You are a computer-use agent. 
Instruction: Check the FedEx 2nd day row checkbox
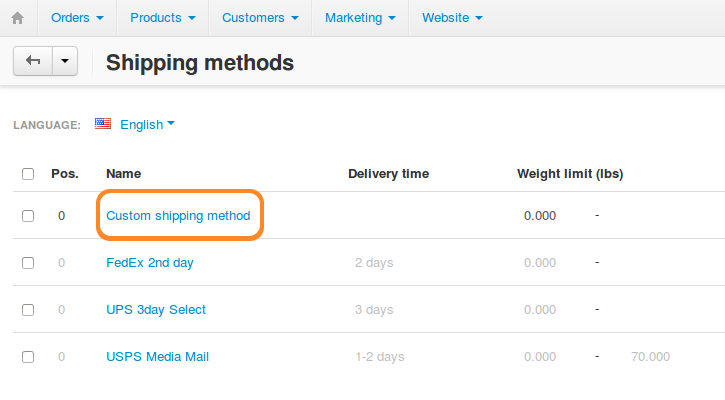(28, 263)
